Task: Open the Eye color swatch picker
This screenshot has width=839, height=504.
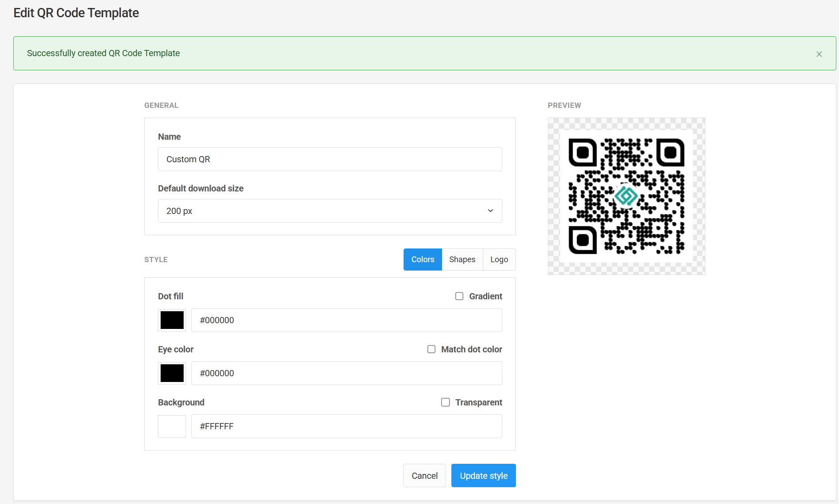Action: (172, 373)
